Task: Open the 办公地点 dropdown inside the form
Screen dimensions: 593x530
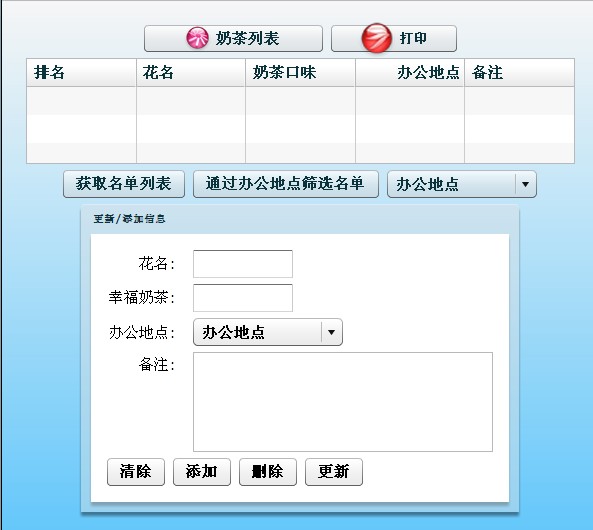Action: click(268, 332)
